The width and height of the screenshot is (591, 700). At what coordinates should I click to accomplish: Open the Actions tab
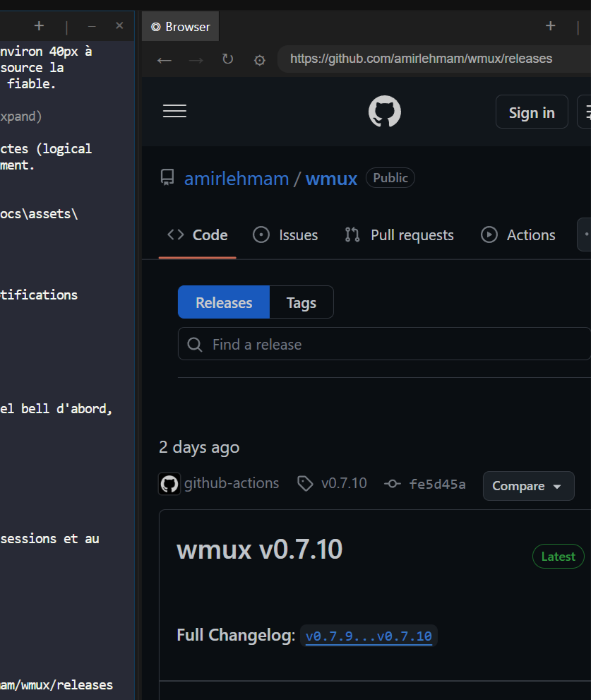(518, 235)
